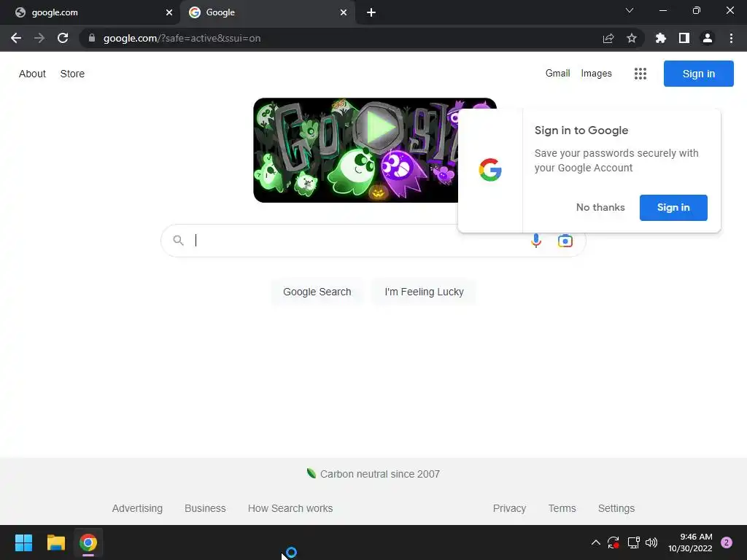Image resolution: width=747 pixels, height=560 pixels.
Task: Open the Settings footer menu
Action: (616, 508)
